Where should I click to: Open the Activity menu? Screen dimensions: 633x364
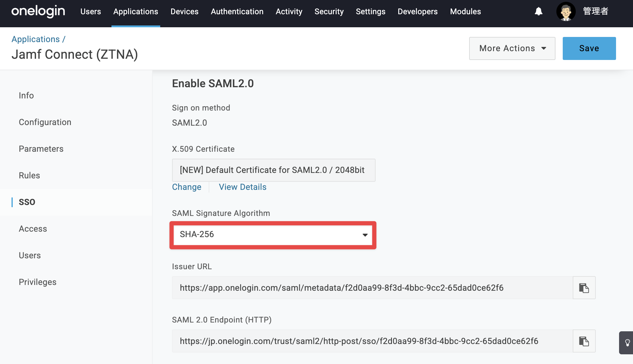tap(289, 12)
